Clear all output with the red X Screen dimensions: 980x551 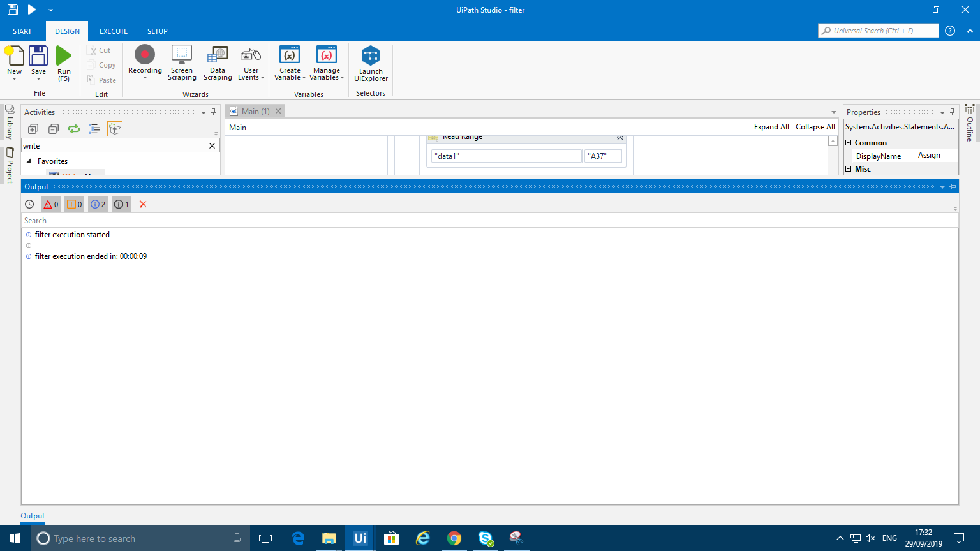[143, 204]
